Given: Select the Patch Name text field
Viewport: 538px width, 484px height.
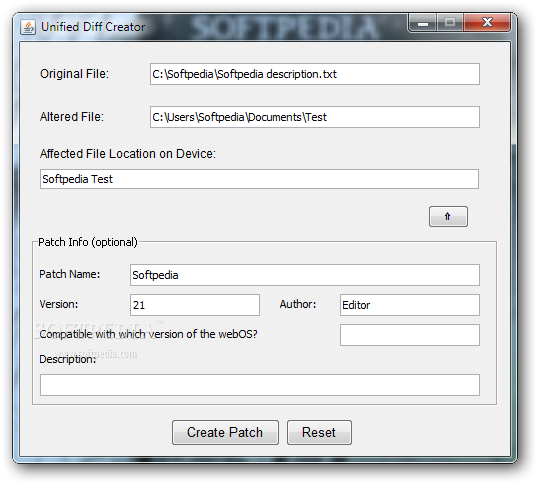Looking at the screenshot, I should pyautogui.click(x=305, y=275).
